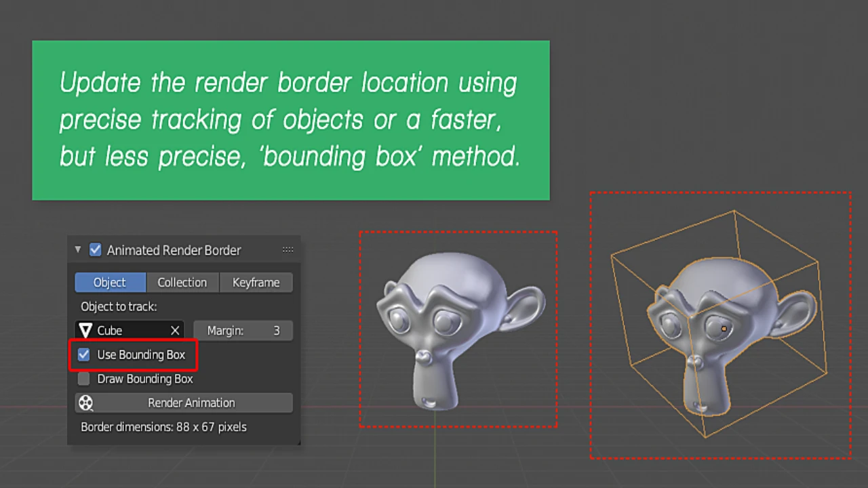Click the panel's bottom-right resize corner
The image size is (868, 488).
298,443
